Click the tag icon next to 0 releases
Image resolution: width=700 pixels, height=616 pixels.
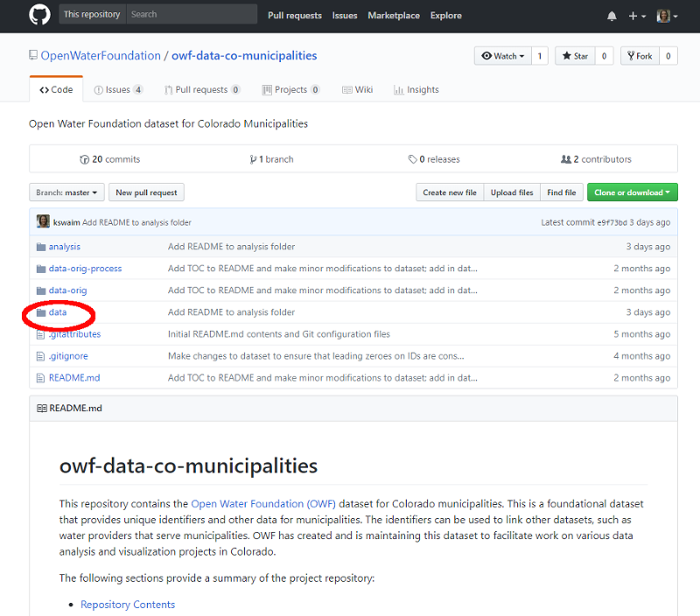click(414, 158)
